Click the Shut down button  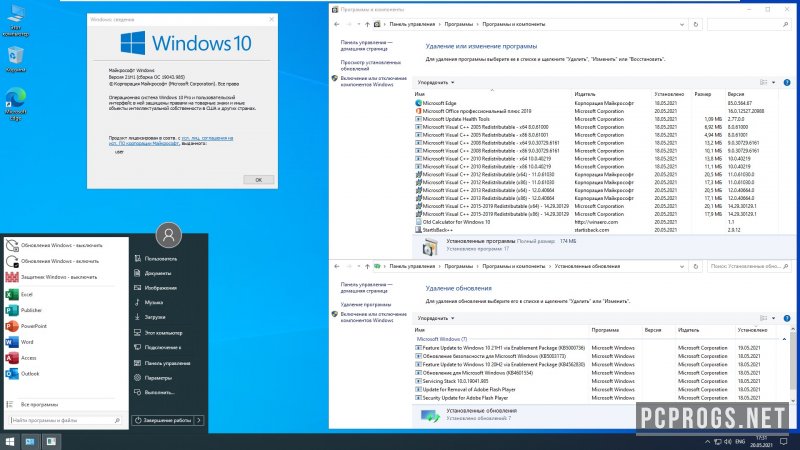pos(163,420)
